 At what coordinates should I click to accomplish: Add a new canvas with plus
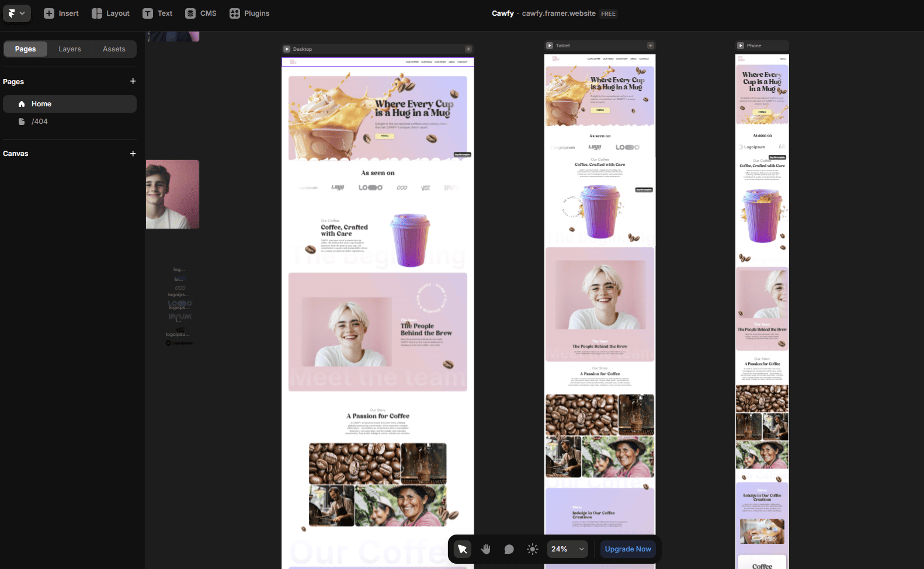tap(133, 154)
